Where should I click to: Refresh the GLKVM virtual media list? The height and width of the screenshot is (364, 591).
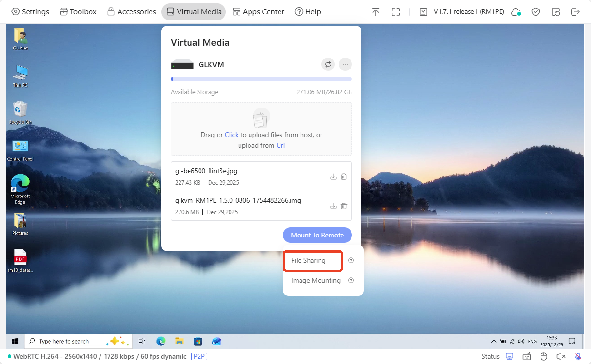click(x=328, y=64)
